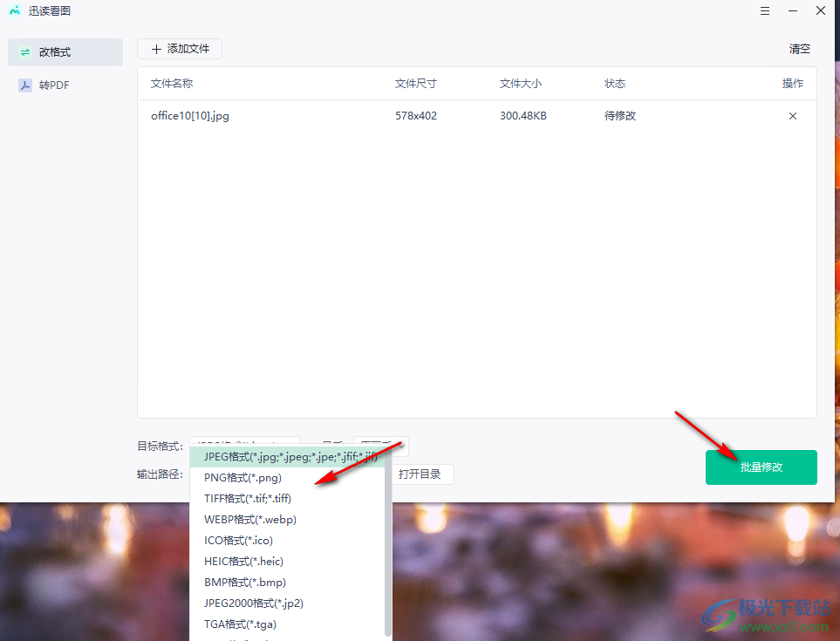This screenshot has width=840, height=641.
Task: Click the 300.48KB file size cell
Action: coord(522,116)
